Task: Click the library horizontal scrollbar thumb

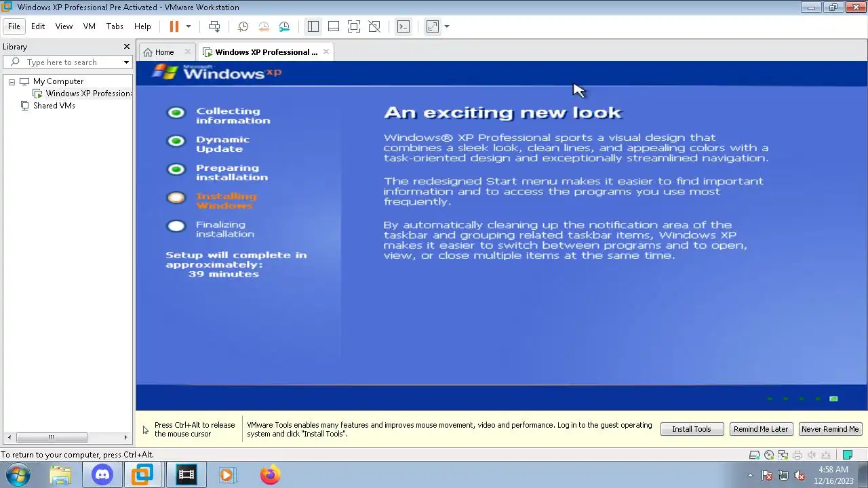Action: click(x=51, y=437)
